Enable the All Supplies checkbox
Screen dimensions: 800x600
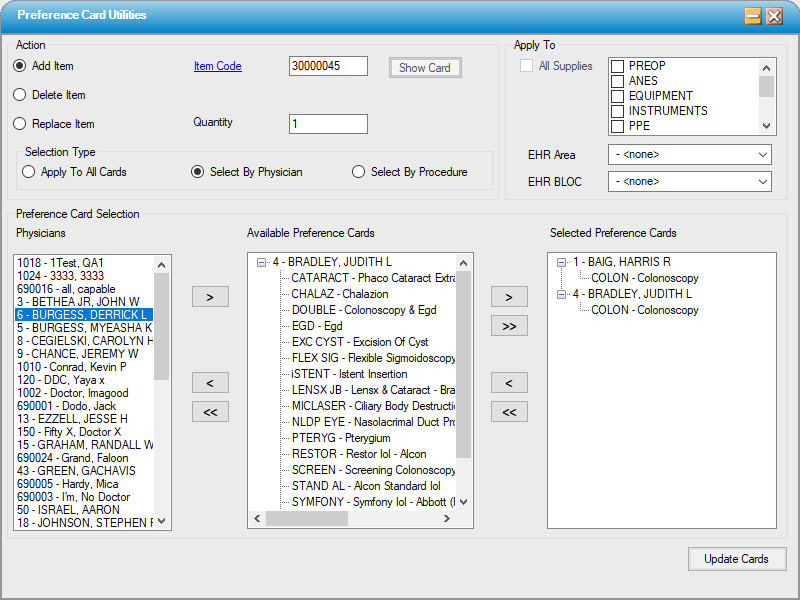526,64
